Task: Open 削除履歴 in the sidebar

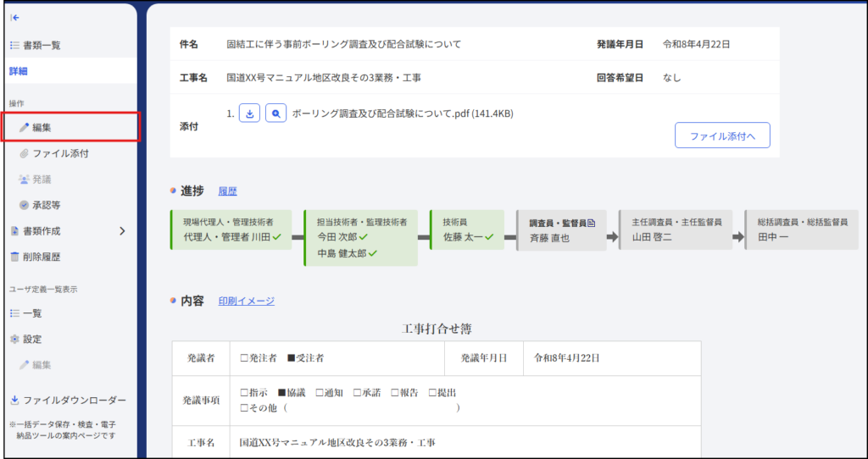Action: click(x=42, y=257)
